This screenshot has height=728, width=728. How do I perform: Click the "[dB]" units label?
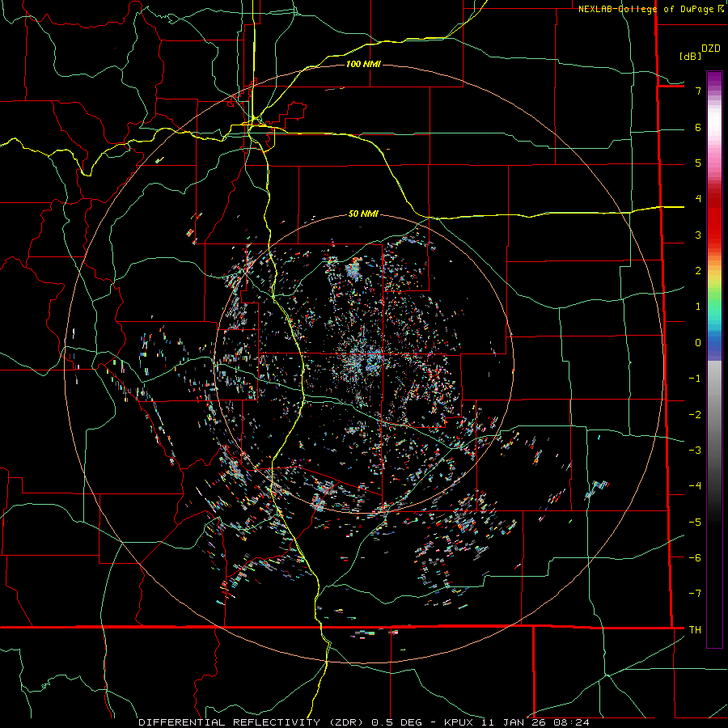[691, 56]
